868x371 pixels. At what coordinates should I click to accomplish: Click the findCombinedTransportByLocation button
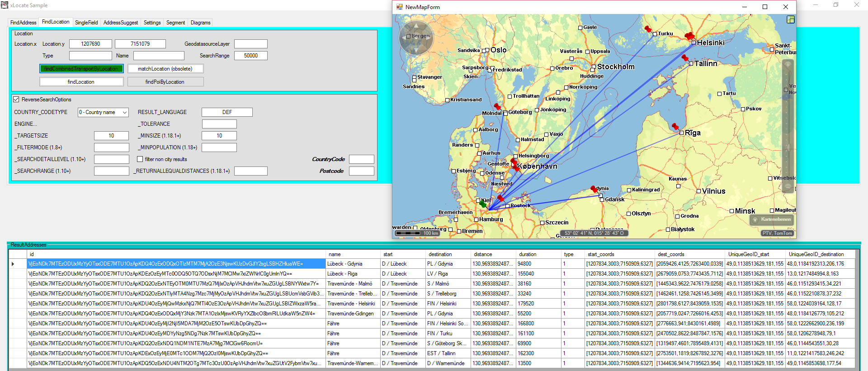(81, 69)
